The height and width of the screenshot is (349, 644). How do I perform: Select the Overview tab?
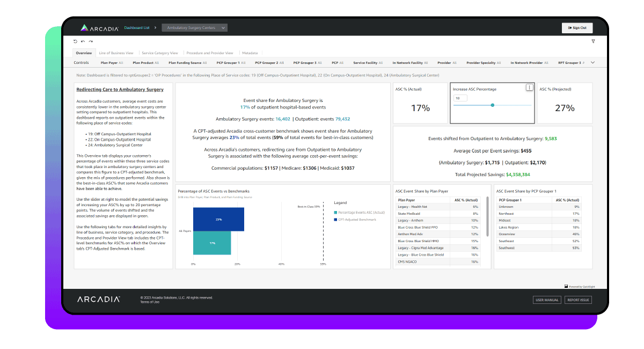pyautogui.click(x=84, y=53)
